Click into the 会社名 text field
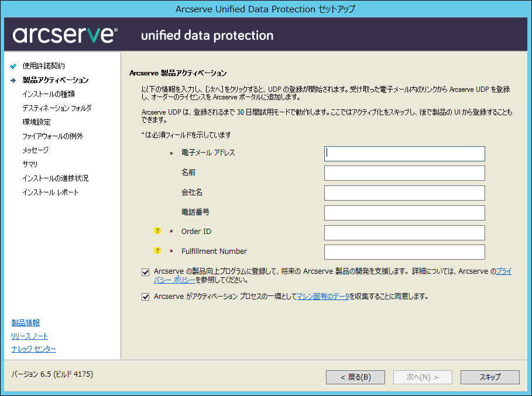 [x=404, y=193]
